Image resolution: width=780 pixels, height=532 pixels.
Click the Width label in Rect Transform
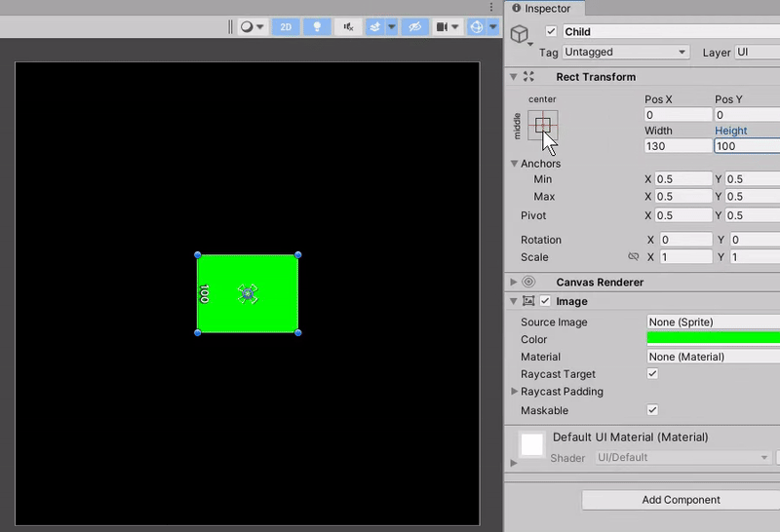click(x=658, y=131)
